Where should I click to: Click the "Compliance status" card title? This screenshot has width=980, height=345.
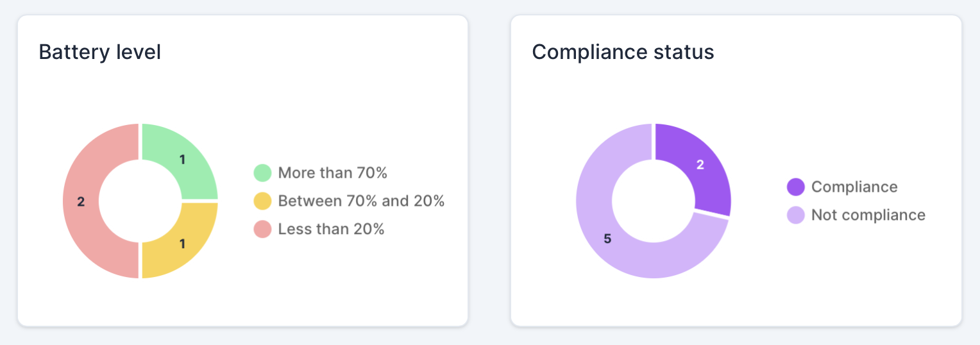point(623,52)
